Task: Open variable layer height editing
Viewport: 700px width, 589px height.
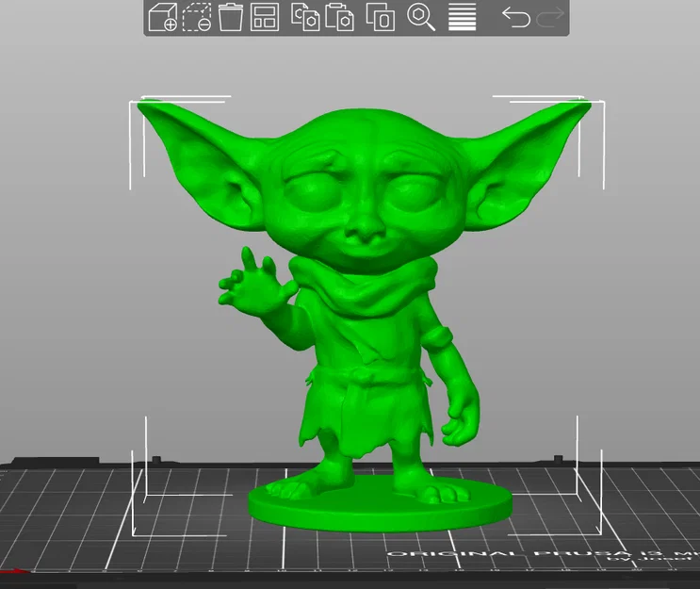Action: (462, 17)
